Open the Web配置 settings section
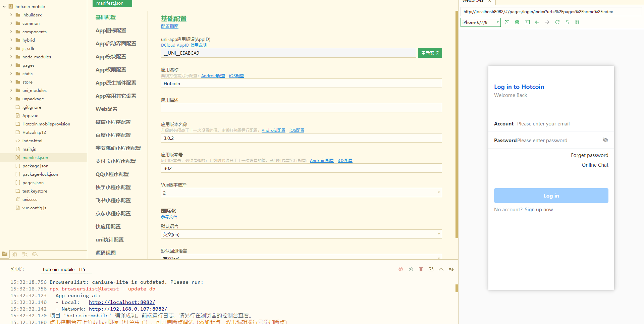Image resolution: width=644 pixels, height=324 pixels. point(106,109)
